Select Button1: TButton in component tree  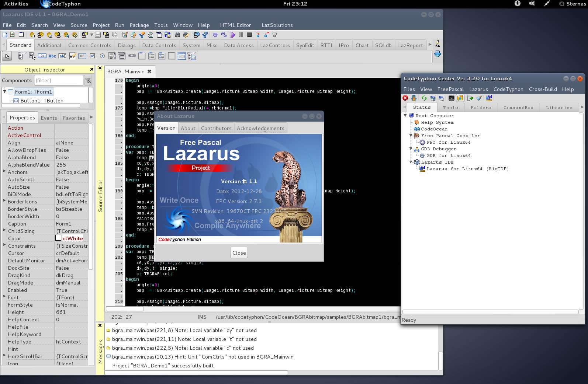click(x=42, y=101)
